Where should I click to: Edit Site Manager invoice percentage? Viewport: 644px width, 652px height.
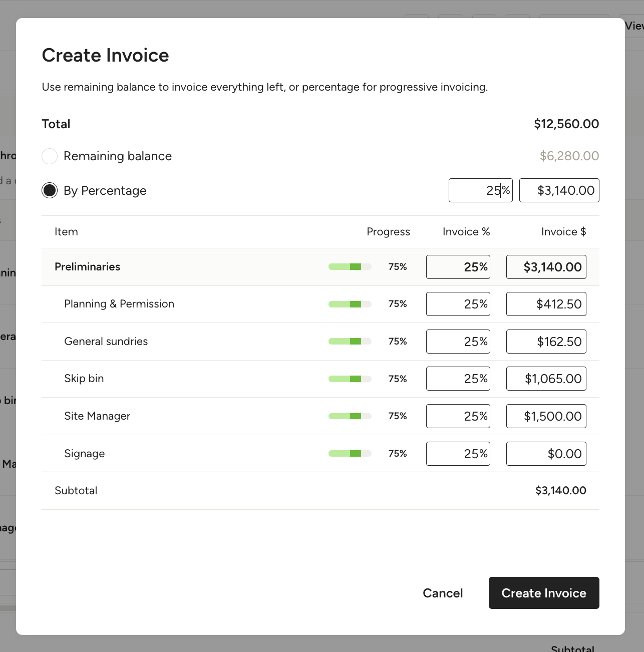pyautogui.click(x=458, y=416)
